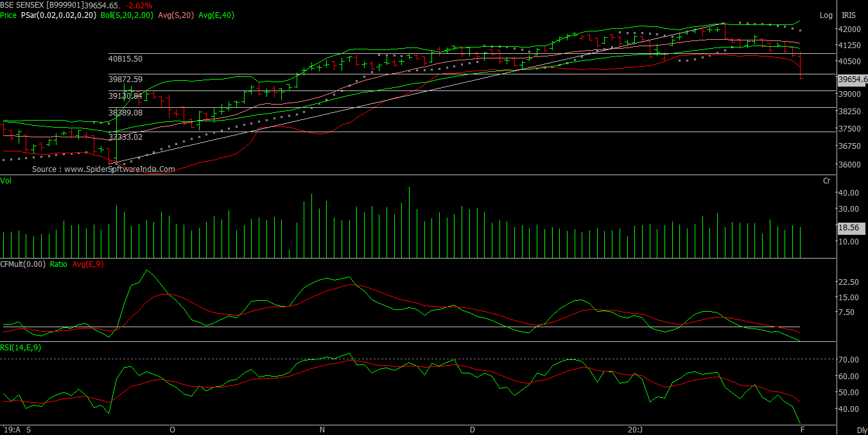
Task: Click the Avg(E,40) moving average label
Action: tap(216, 15)
